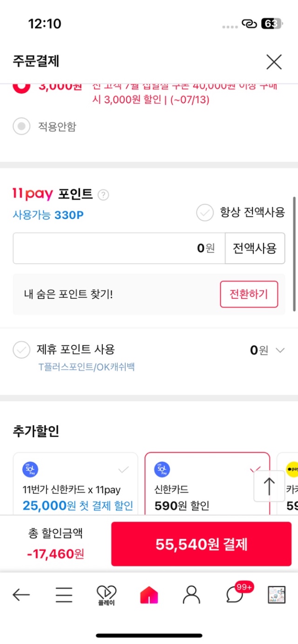Screen dimensions: 298x644
Task: Open the hamburger menu in bottom bar
Action: click(64, 594)
